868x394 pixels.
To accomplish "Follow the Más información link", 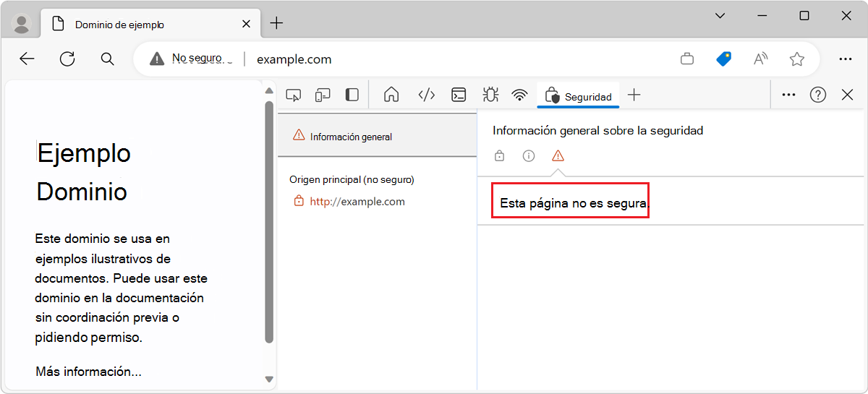I will coord(88,372).
